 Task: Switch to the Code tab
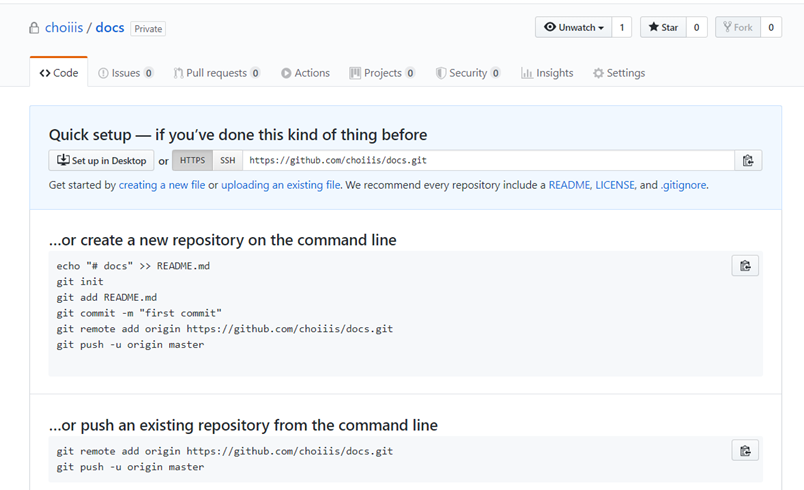[x=59, y=73]
